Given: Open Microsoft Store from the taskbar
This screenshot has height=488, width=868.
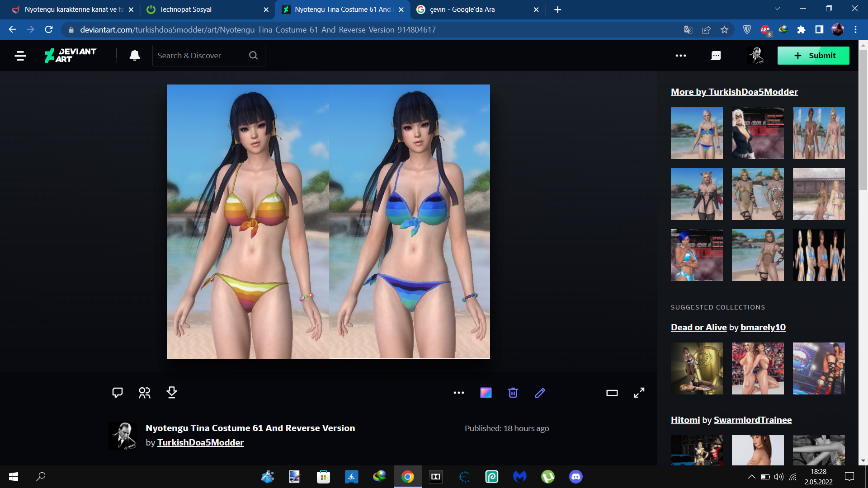Looking at the screenshot, I should click(x=323, y=477).
